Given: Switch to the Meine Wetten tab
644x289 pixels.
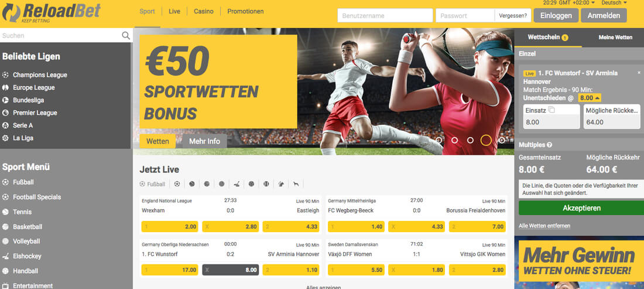Looking at the screenshot, I should click(615, 38).
